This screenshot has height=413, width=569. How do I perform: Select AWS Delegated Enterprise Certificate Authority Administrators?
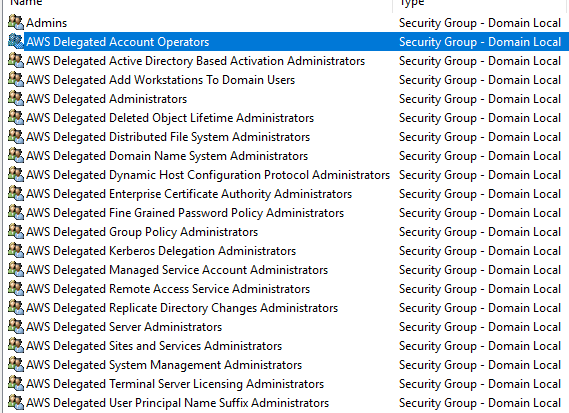click(x=189, y=194)
